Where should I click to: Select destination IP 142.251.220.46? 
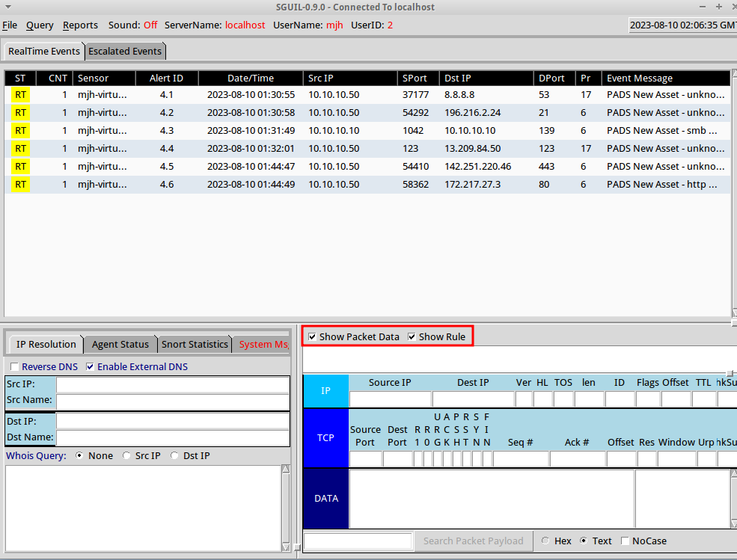(477, 166)
